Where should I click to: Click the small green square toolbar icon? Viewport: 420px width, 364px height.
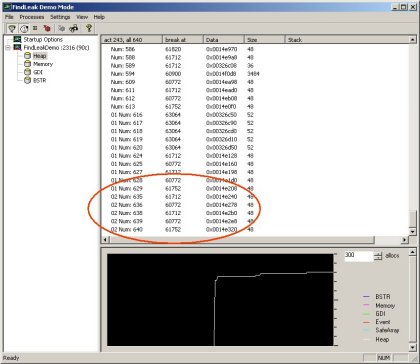[35, 28]
